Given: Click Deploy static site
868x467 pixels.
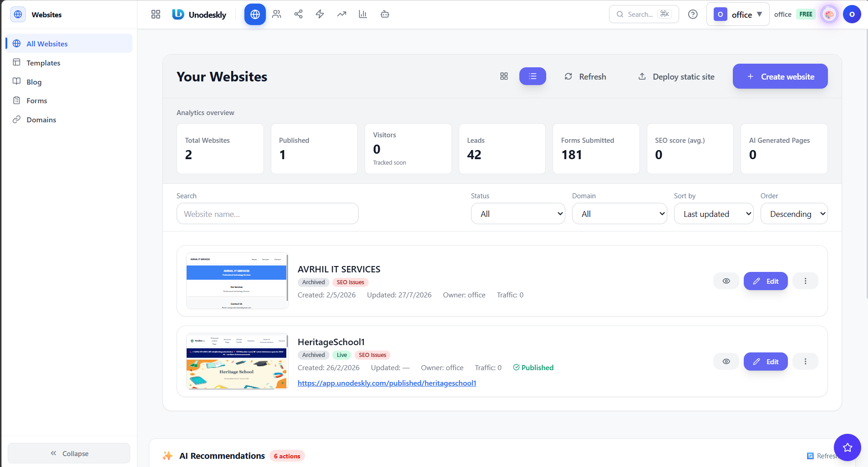Looking at the screenshot, I should pos(676,76).
